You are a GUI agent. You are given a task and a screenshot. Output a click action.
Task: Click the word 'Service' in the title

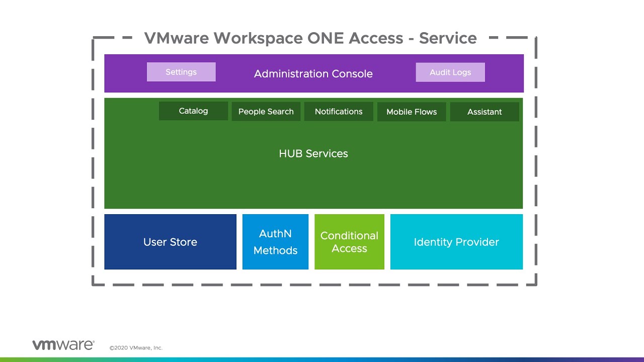click(448, 38)
